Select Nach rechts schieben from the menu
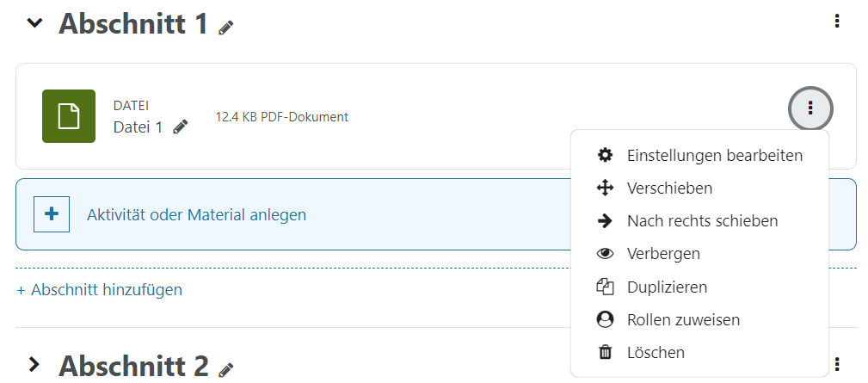868x383 pixels. (702, 221)
